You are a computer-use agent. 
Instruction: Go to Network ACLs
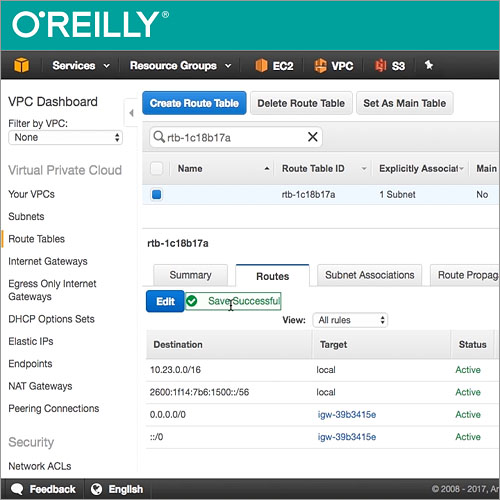40,466
